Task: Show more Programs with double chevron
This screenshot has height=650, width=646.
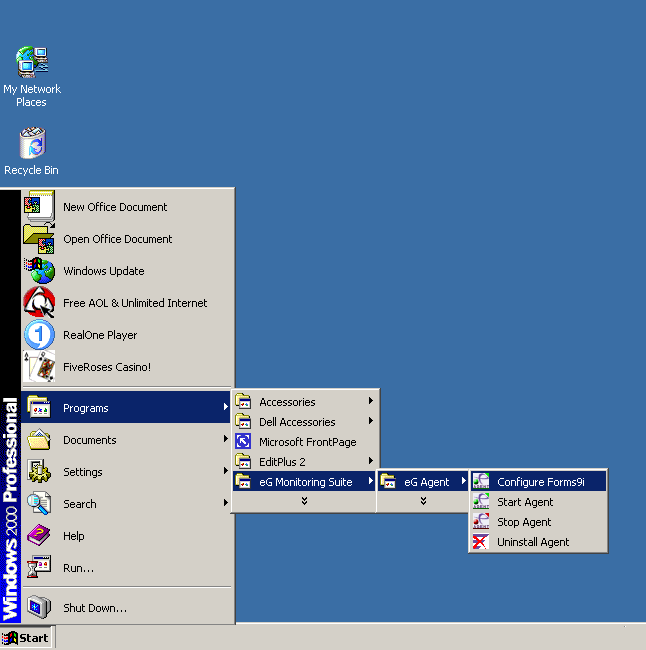Action: coord(304,501)
